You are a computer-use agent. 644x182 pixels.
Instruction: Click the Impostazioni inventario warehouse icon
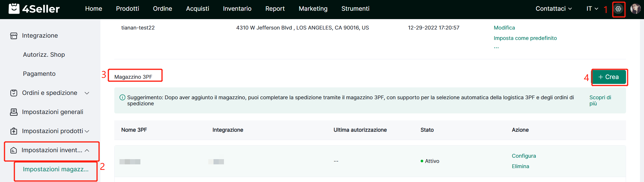[14, 150]
